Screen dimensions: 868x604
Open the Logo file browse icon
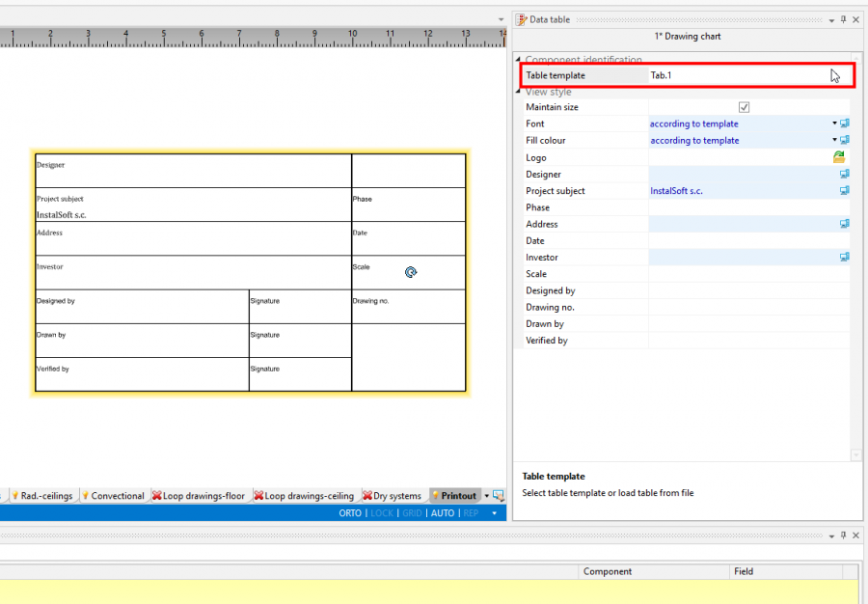coord(839,157)
